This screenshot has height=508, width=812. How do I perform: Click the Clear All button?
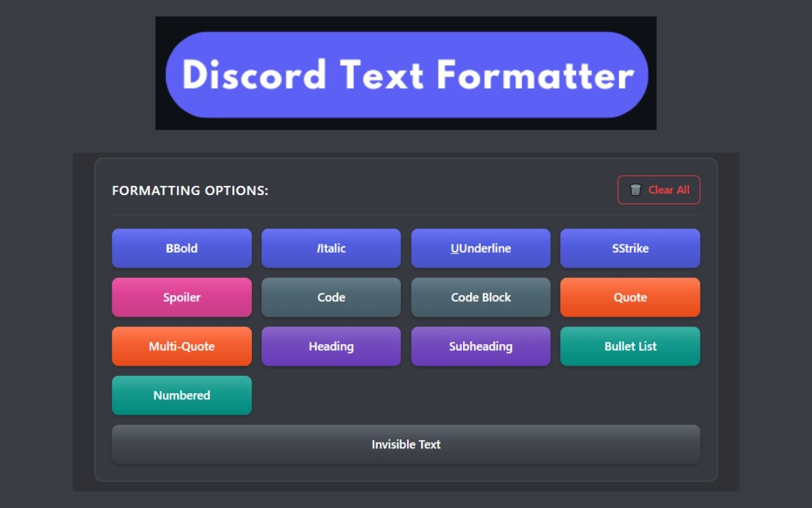pos(659,190)
